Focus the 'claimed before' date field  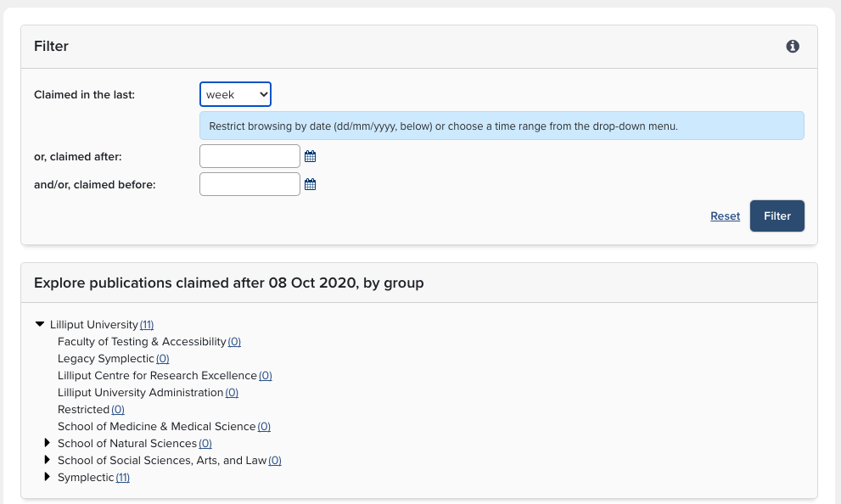click(x=249, y=184)
